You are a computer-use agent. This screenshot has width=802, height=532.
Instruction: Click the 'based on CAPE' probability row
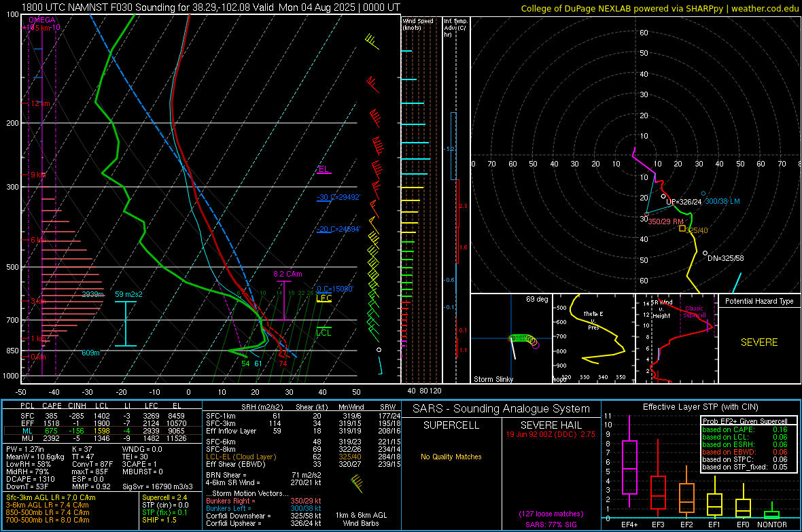744,429
